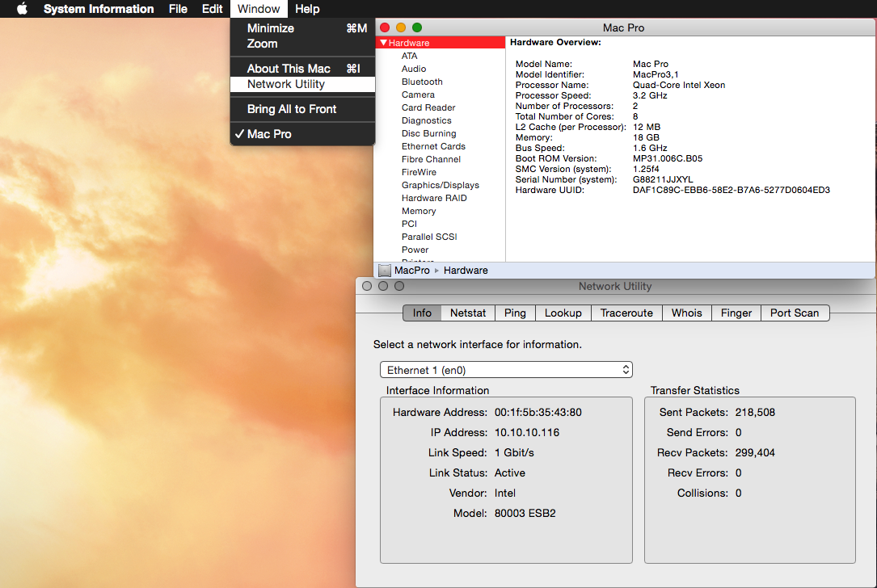
Task: Click Vendor value Intel
Action: click(x=505, y=493)
